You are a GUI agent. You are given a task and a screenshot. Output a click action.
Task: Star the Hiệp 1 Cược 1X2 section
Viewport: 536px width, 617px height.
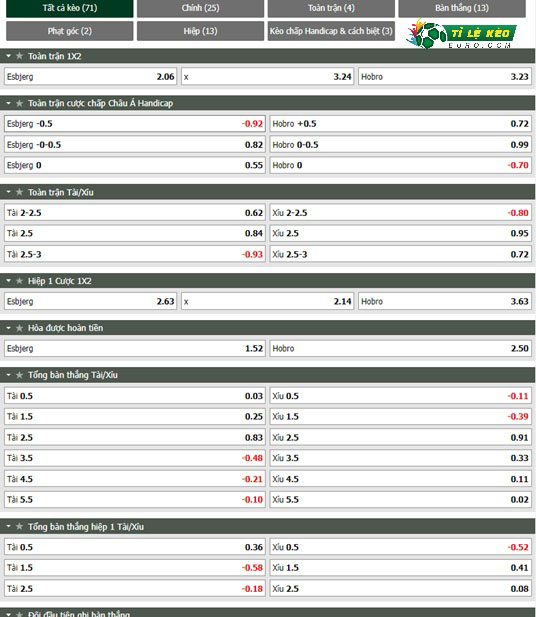pos(19,281)
